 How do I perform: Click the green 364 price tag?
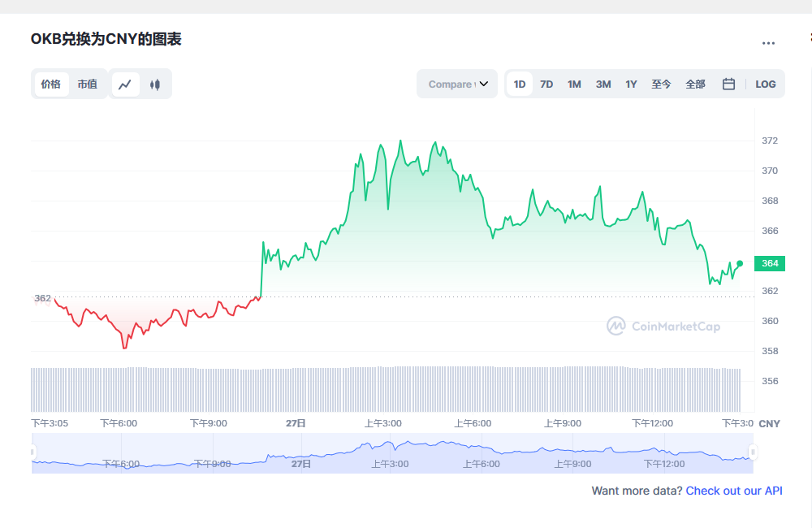pos(768,263)
